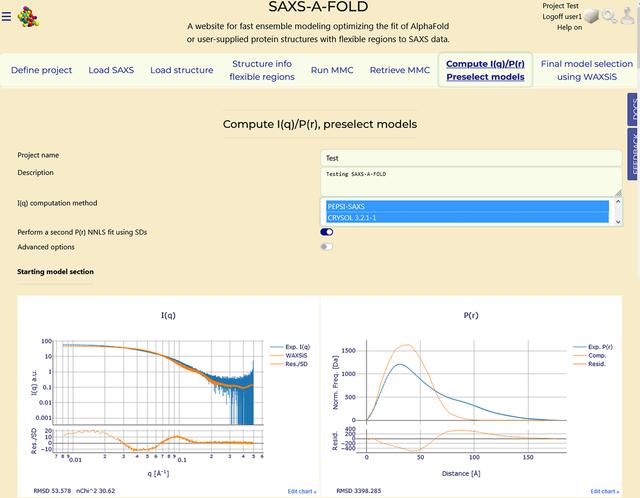Open Structure info flexible regions tab
Image resolution: width=640 pixels, height=498 pixels.
tap(262, 70)
